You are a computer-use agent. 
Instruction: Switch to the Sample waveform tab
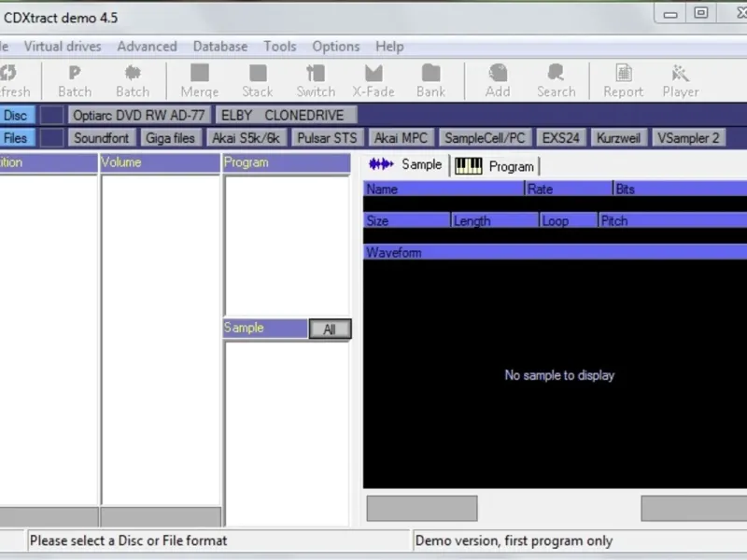(x=406, y=165)
